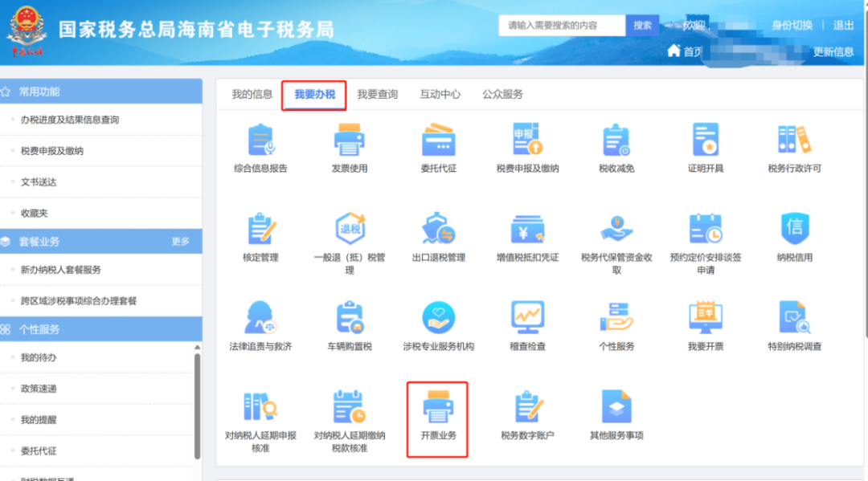Open 法律追责与救济 icon
The image size is (868, 481).
260,318
